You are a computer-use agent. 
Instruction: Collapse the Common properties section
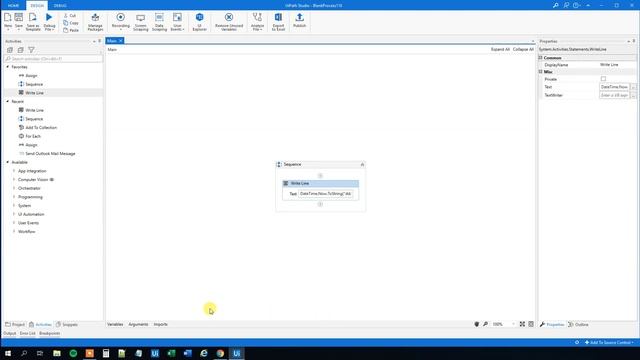(x=541, y=58)
